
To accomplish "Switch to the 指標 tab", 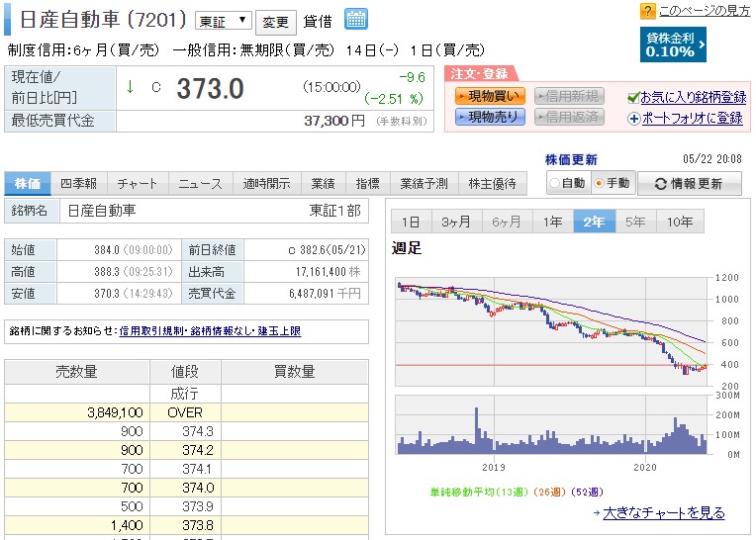I will pyautogui.click(x=368, y=184).
